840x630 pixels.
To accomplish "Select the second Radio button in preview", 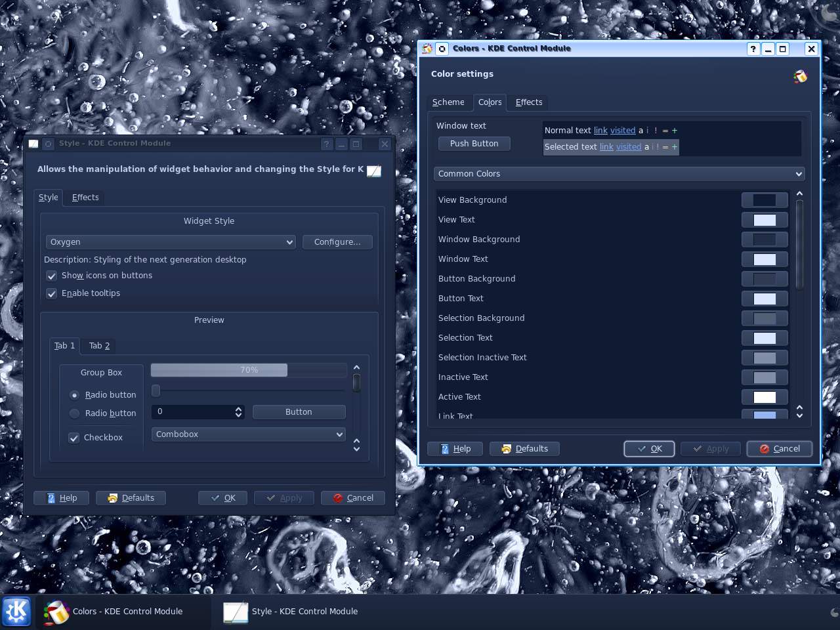I will coord(74,413).
